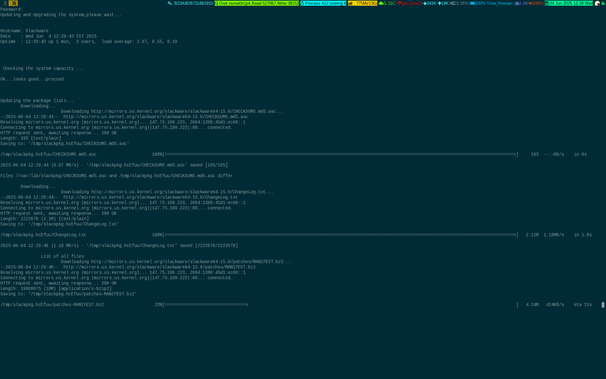This screenshot has width=606, height=379.
Task: Click the orange volume percentage indicator
Action: (x=536, y=3)
